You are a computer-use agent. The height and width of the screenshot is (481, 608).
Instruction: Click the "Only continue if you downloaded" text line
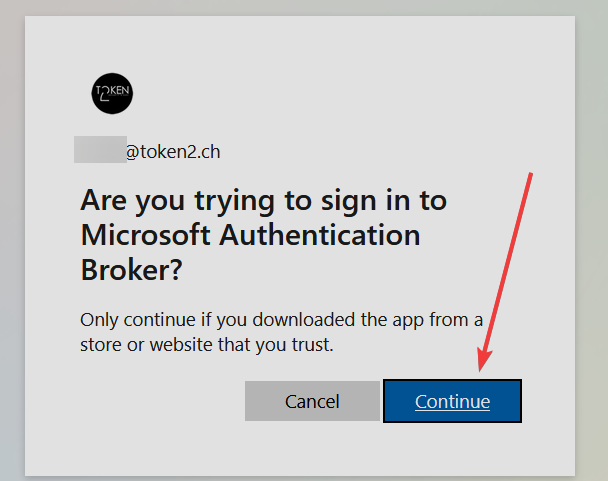click(x=281, y=320)
